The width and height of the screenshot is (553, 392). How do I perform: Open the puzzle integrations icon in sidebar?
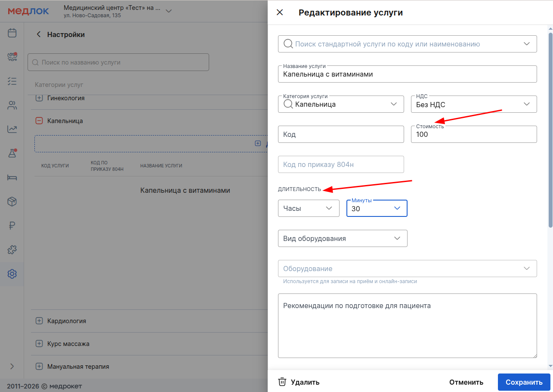click(x=12, y=250)
